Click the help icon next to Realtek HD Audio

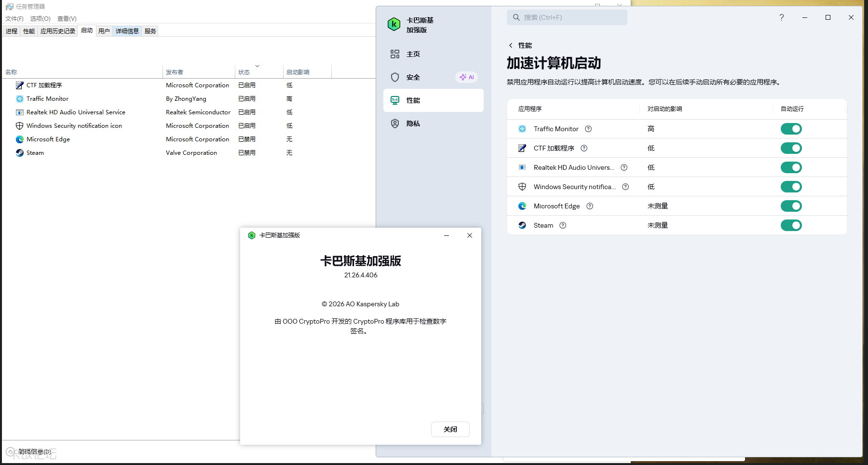click(624, 167)
